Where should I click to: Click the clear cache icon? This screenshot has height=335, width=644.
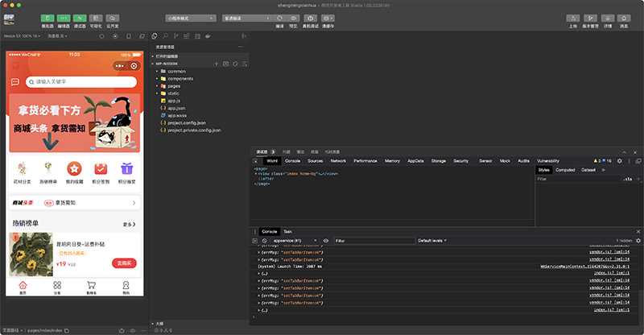[x=328, y=18]
